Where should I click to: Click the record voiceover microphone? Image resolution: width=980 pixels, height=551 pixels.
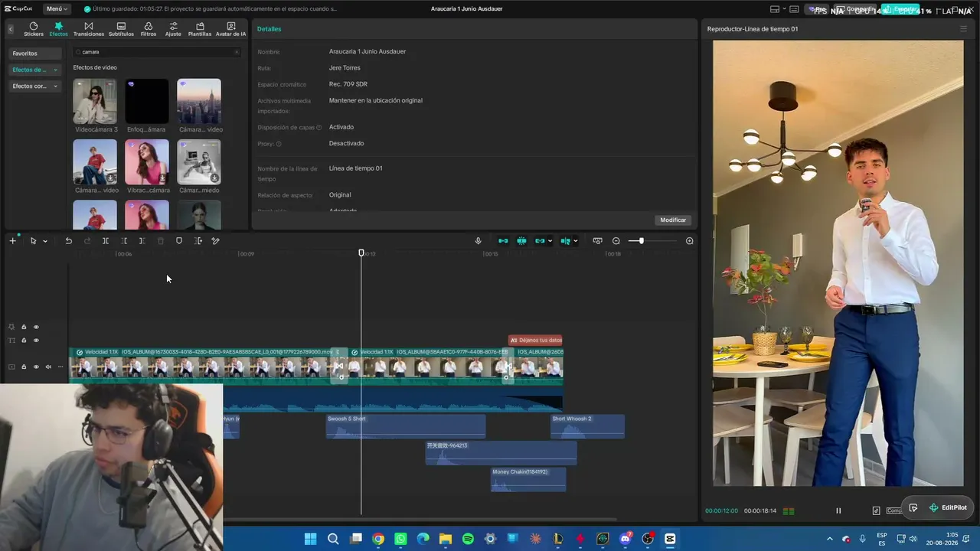pyautogui.click(x=479, y=241)
